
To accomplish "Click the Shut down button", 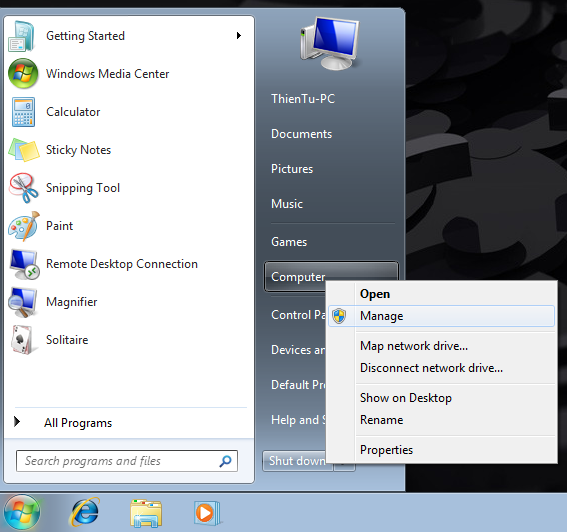I will [297, 461].
